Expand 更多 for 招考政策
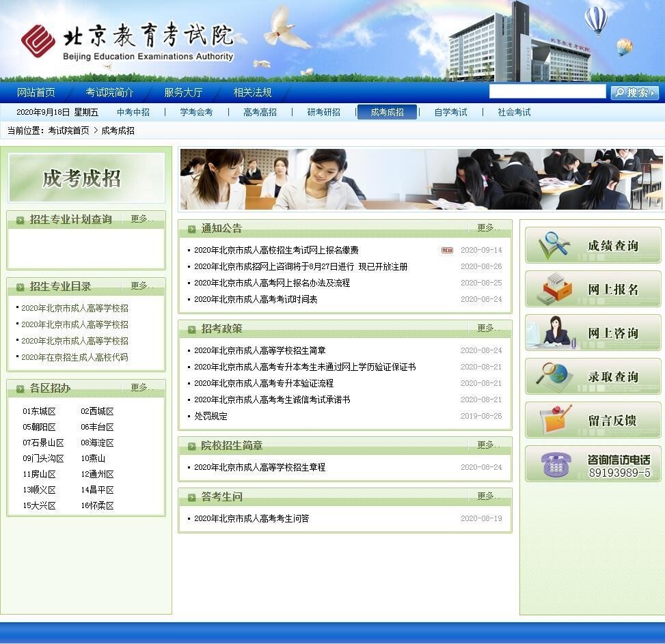This screenshot has width=665, height=644. coord(488,328)
